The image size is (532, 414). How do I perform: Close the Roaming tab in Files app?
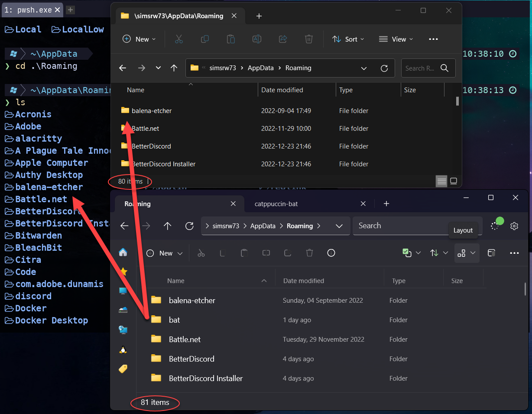pyautogui.click(x=233, y=204)
